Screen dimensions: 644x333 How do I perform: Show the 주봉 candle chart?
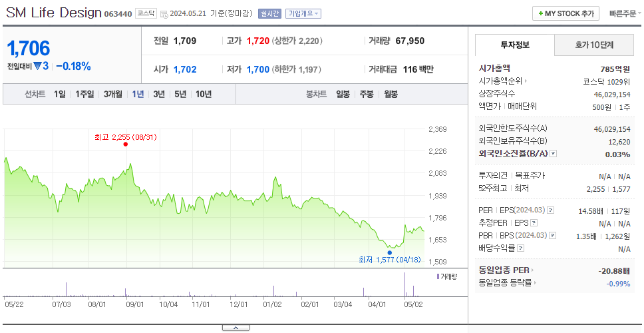(x=367, y=94)
